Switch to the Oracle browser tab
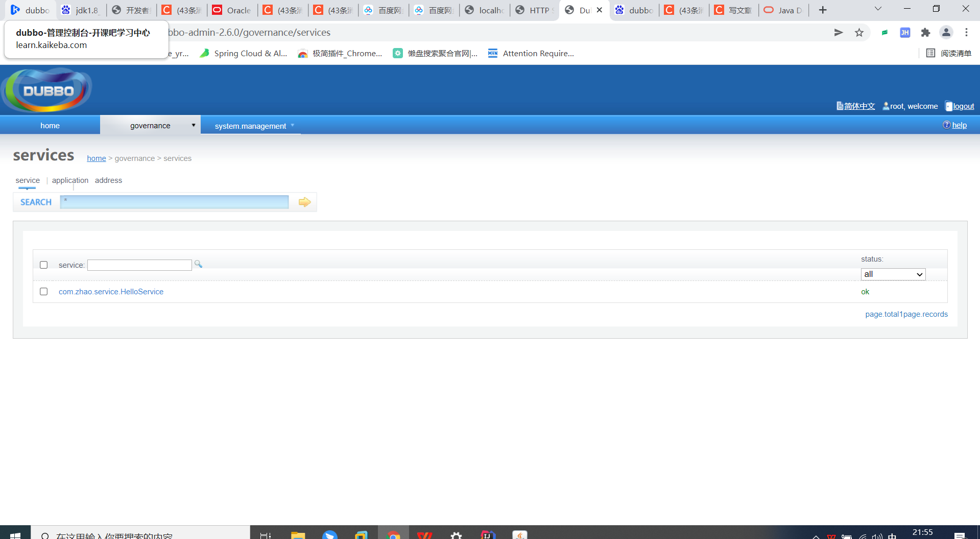 (x=232, y=10)
